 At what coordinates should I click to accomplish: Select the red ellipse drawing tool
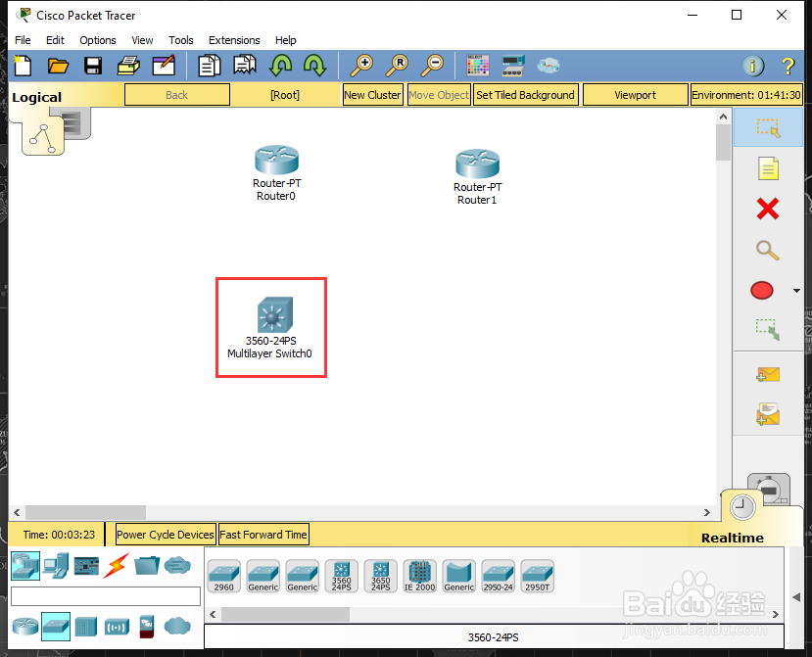[762, 291]
